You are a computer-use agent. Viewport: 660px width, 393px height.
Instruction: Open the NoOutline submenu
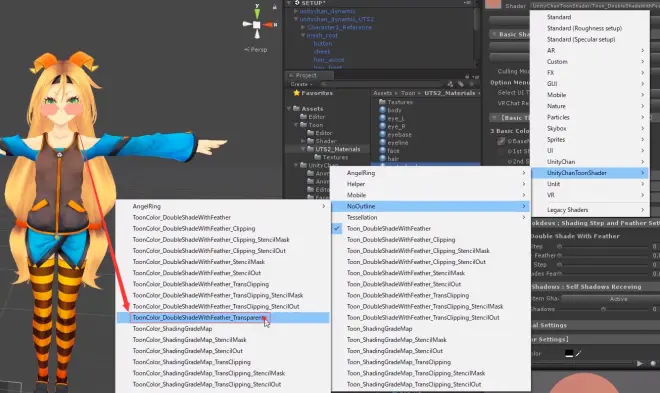coord(431,206)
